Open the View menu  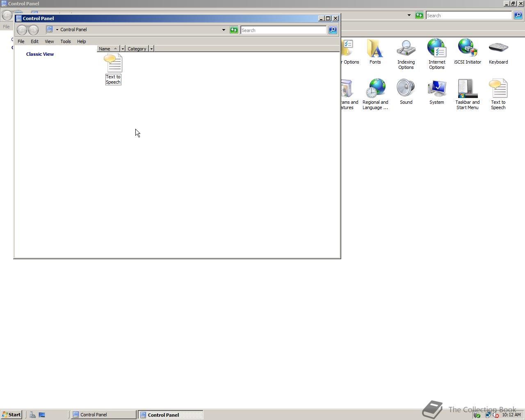click(x=49, y=41)
